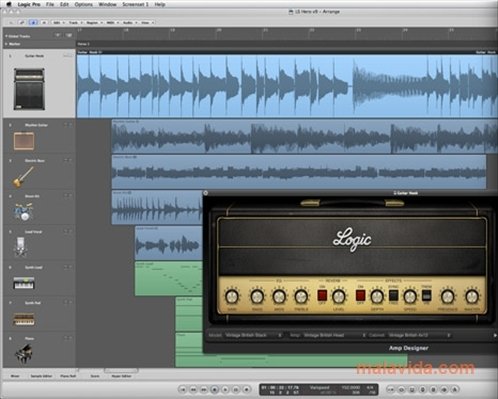
Task: Click the Electric Bass audio region
Action: pyautogui.click(x=299, y=172)
